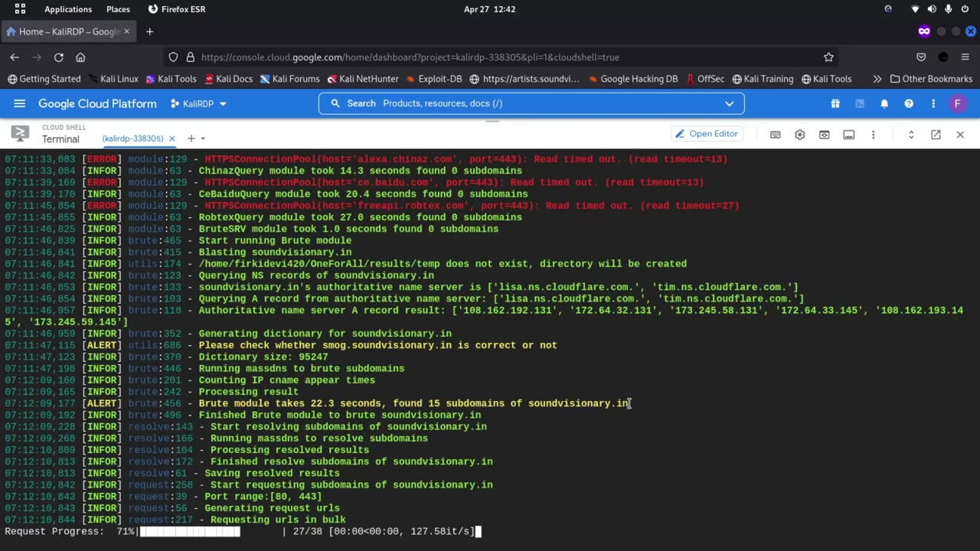Open the Other Bookmarks folder
This screenshot has height=551, width=980.
tap(931, 79)
